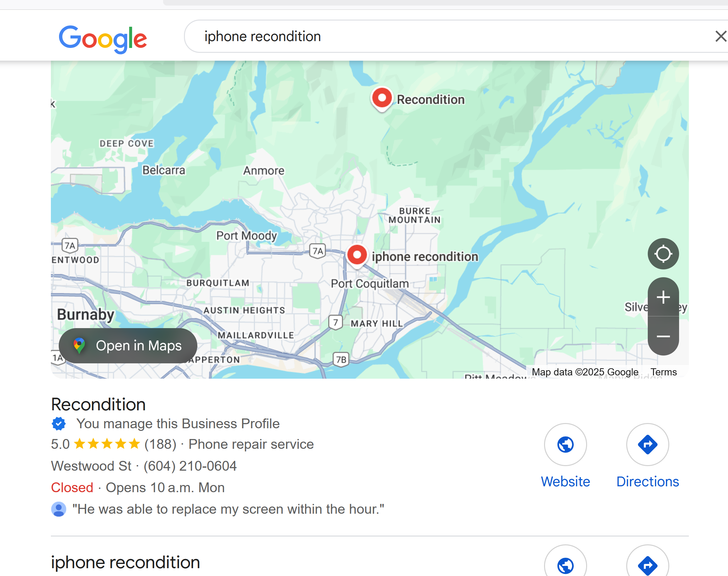
Task: Open directions icon for iphone recondition listing
Action: click(647, 563)
